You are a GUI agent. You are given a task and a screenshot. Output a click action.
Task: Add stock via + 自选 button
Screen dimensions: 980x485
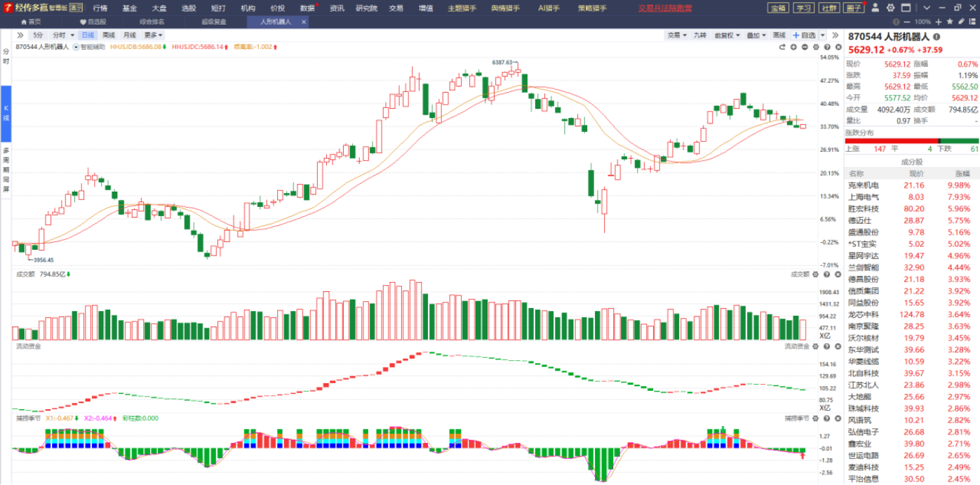pos(804,35)
